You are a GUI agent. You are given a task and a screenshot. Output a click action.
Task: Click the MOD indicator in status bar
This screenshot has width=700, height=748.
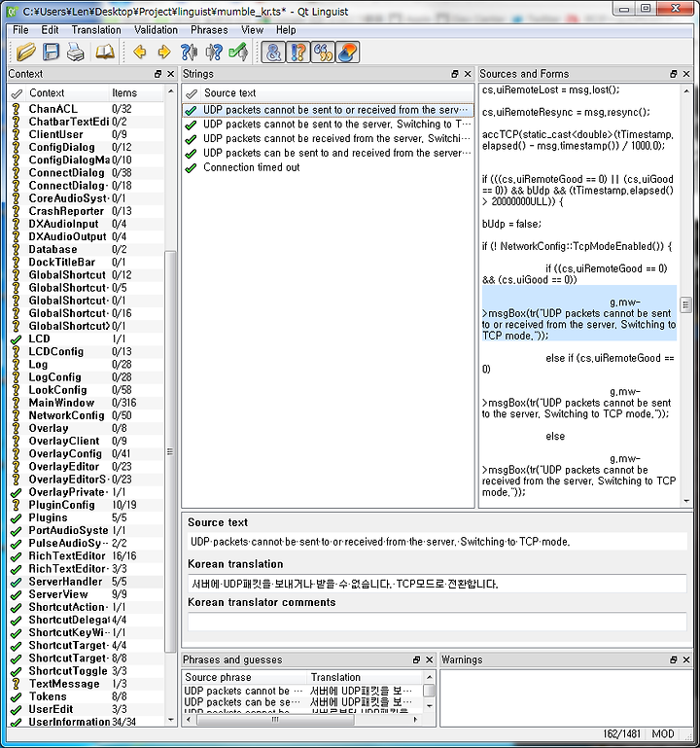click(x=663, y=734)
